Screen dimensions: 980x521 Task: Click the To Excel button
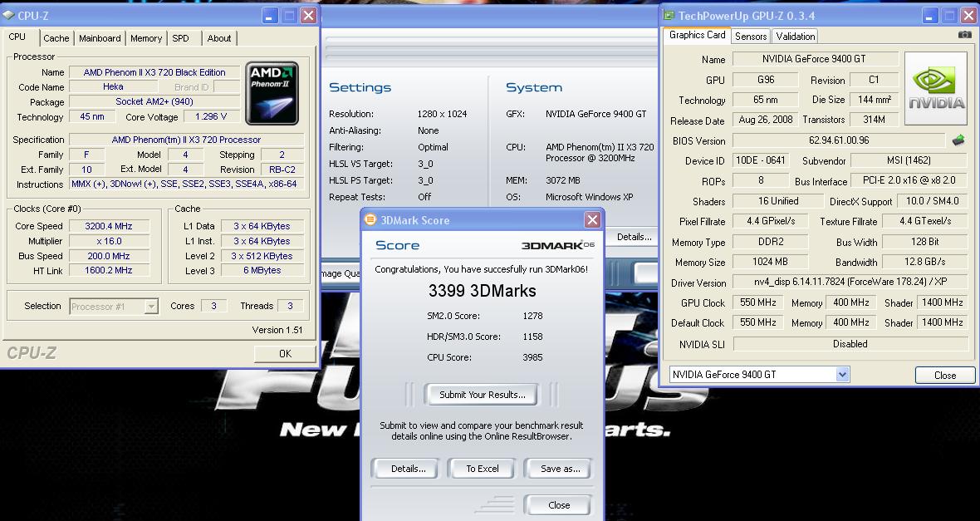483,469
